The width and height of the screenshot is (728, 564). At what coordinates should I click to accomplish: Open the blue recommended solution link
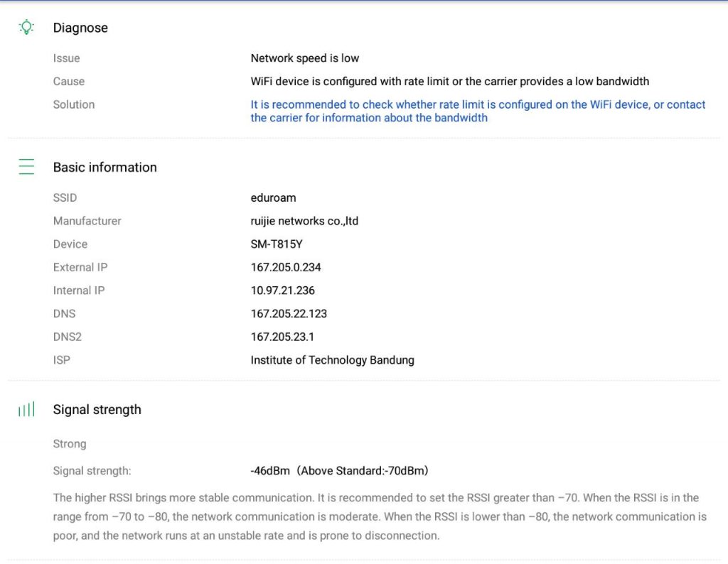(478, 111)
